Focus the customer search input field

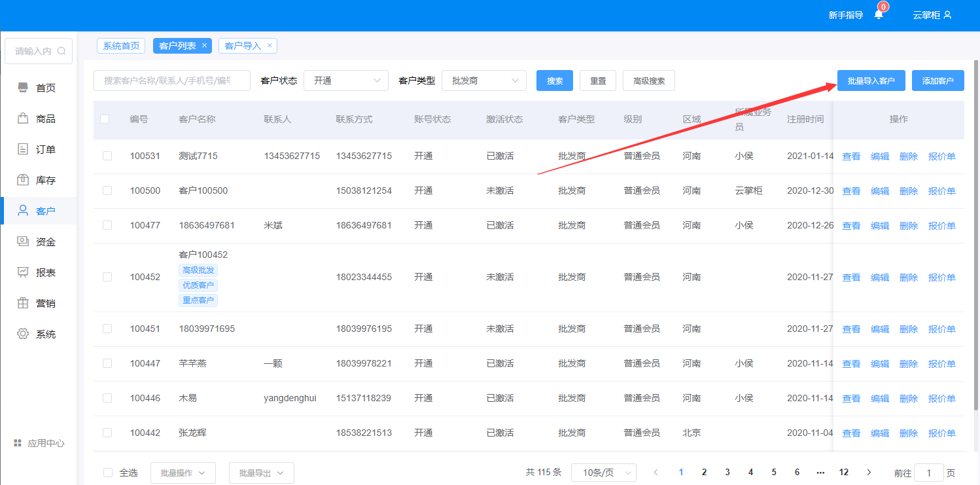tap(172, 81)
